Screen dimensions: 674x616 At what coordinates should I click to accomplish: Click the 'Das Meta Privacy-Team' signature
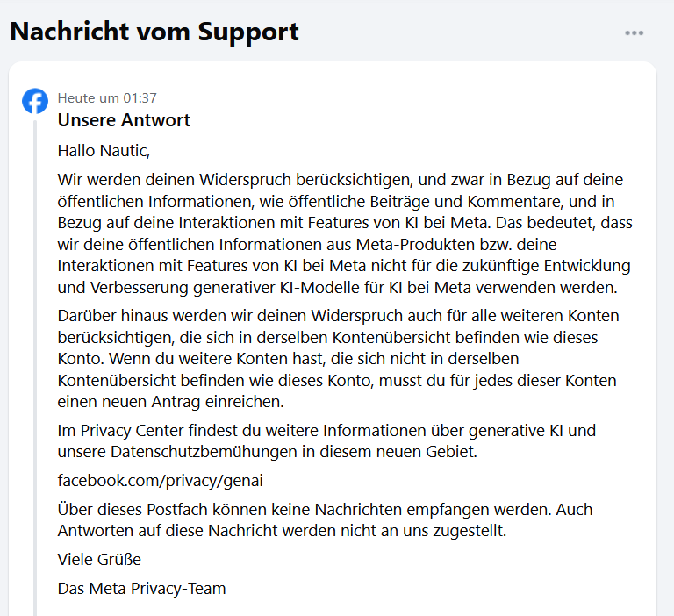click(x=141, y=589)
